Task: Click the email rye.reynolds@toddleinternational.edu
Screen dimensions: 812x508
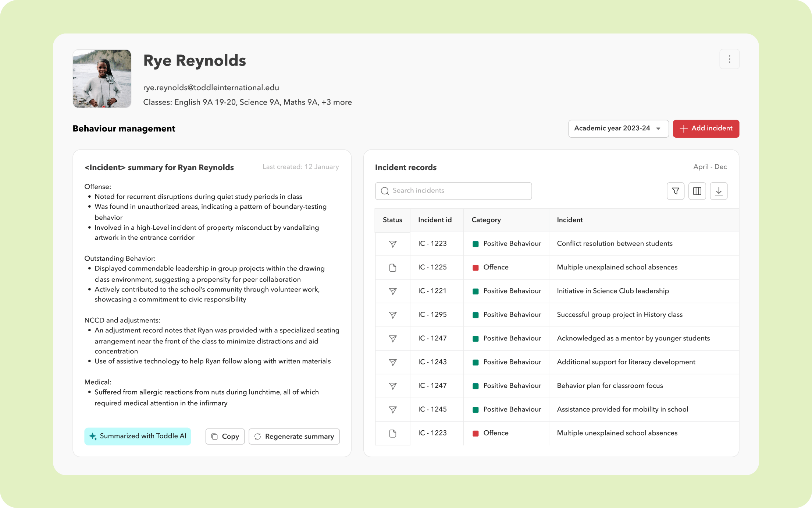Action: (211, 88)
